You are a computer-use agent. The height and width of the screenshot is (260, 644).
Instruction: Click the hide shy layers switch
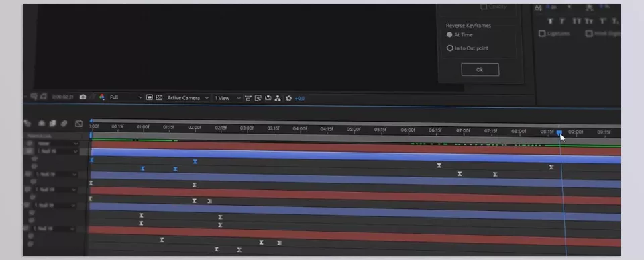pyautogui.click(x=42, y=123)
